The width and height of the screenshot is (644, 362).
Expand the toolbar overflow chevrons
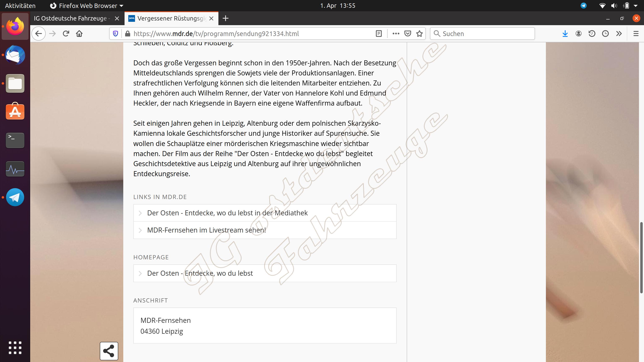[619, 34]
